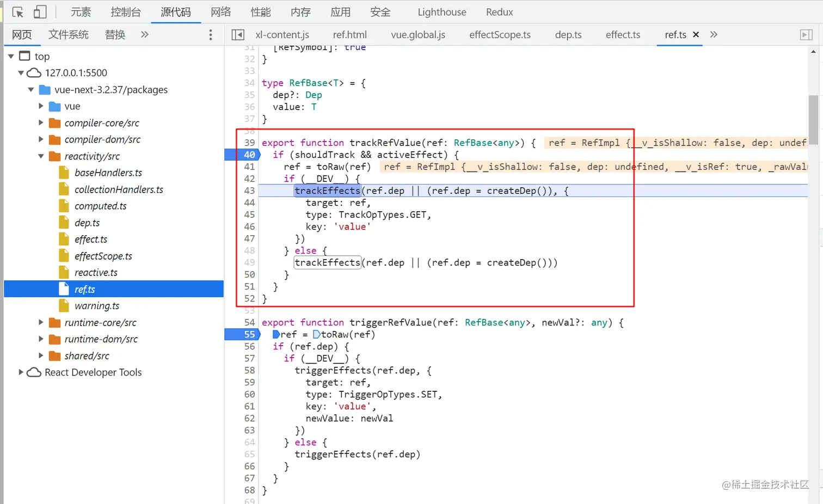Open computed.ts in the file tree

pos(101,206)
